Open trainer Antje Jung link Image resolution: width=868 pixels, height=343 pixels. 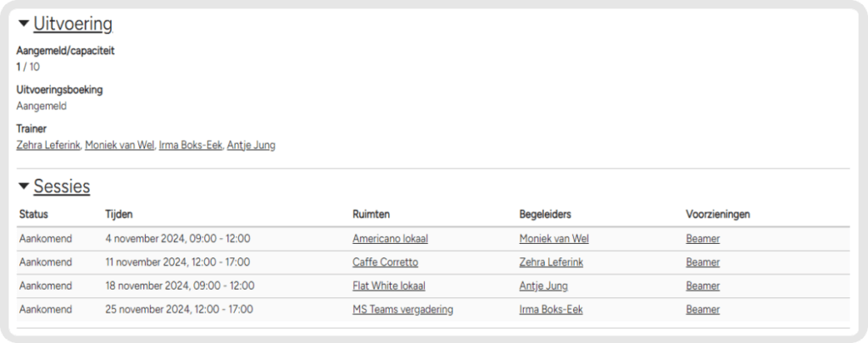251,146
